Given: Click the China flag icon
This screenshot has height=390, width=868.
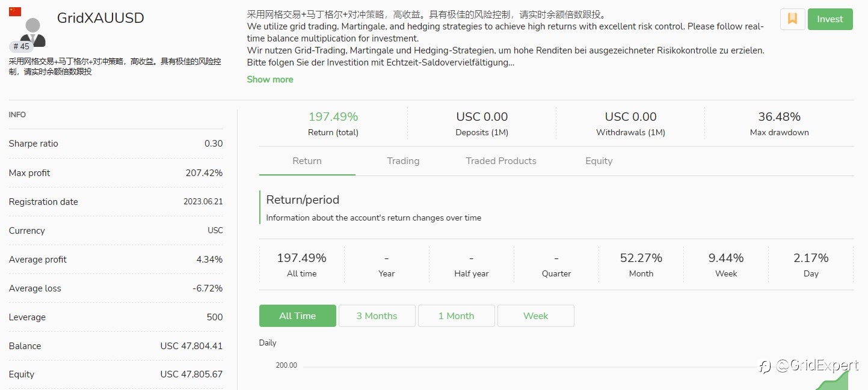Looking at the screenshot, I should click(15, 11).
